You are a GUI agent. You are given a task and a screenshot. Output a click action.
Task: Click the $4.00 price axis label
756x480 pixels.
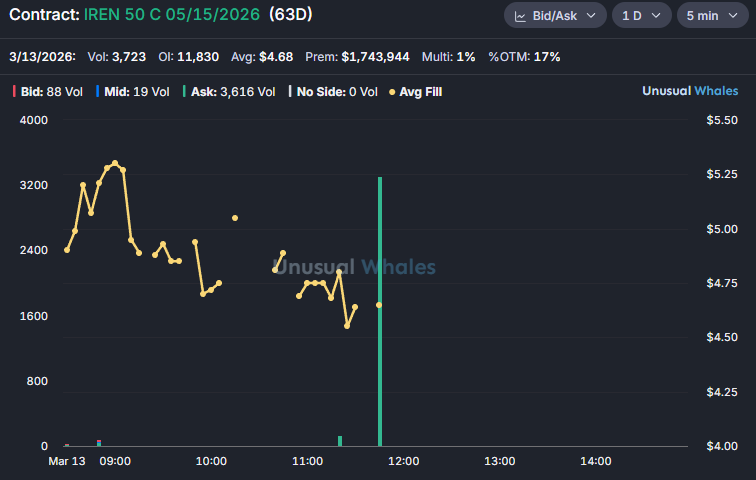(722, 446)
